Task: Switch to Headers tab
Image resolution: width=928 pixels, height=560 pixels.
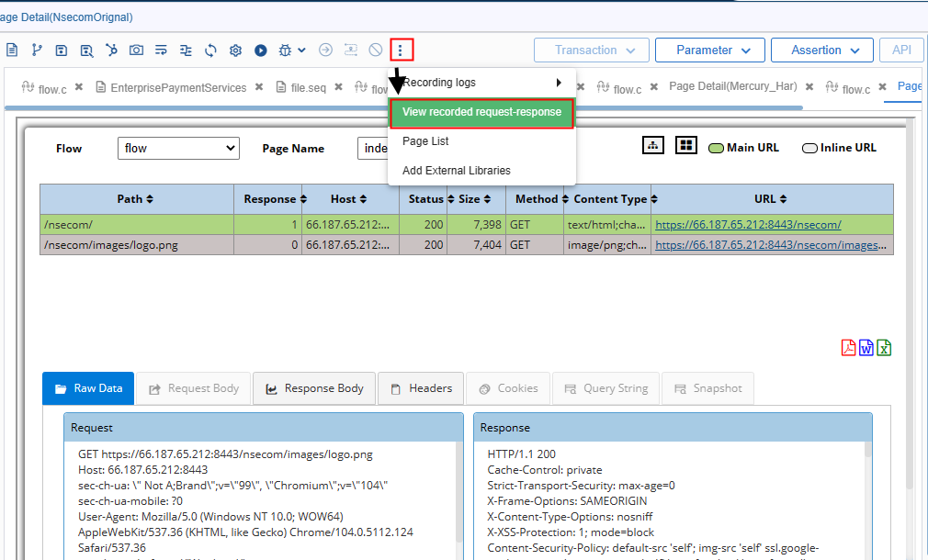Action: coord(421,388)
